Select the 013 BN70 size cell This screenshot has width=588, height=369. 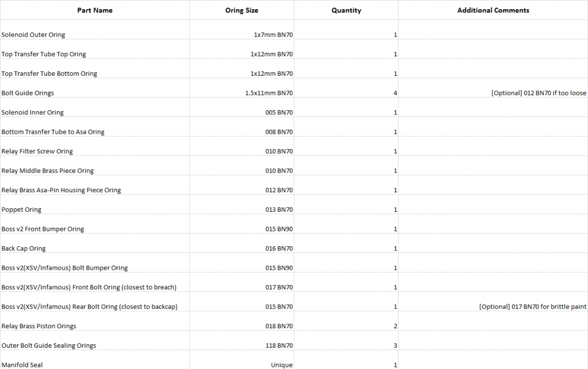(242, 205)
